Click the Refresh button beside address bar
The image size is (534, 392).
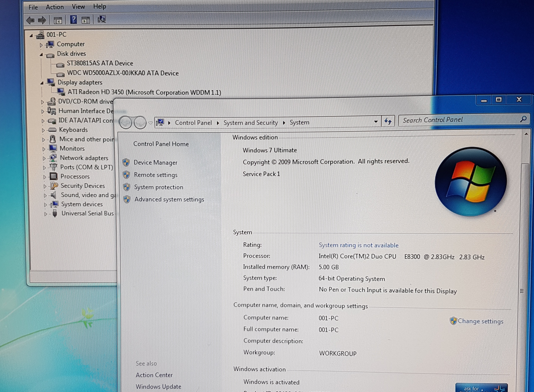pos(388,121)
